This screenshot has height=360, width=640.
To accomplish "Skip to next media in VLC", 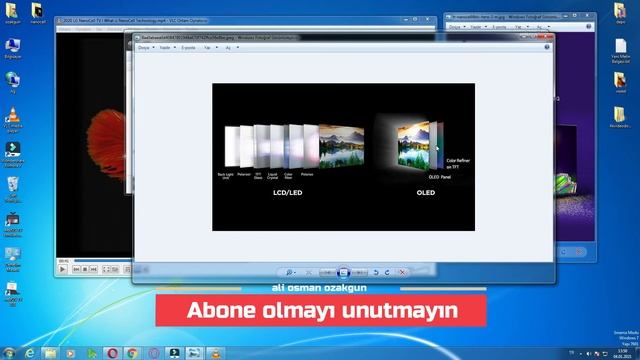I will click(93, 269).
